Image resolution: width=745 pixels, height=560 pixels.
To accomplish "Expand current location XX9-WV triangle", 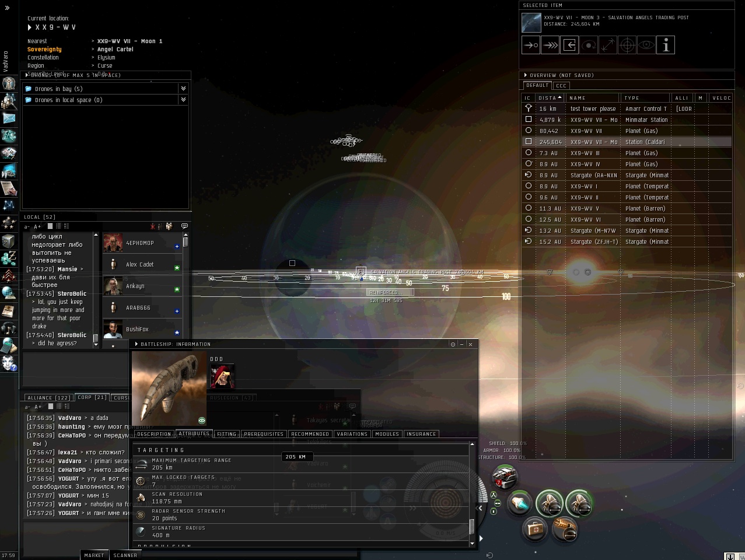I will click(30, 27).
